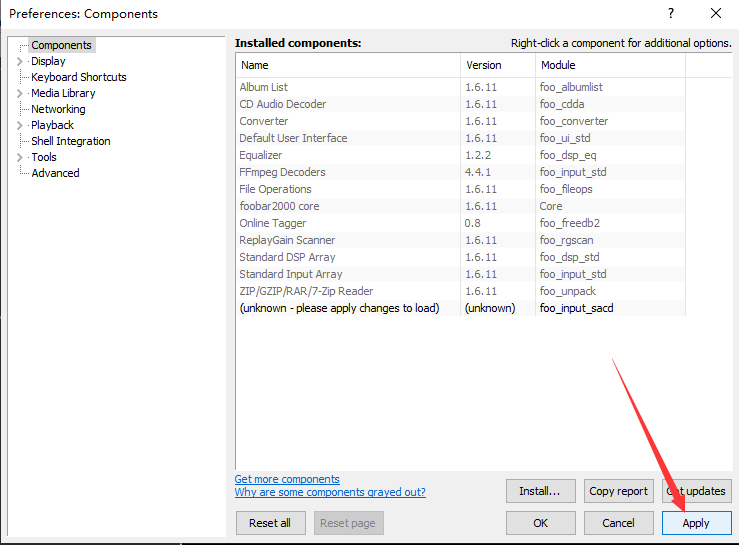Open the Networking preferences page
The width and height of the screenshot is (739, 545).
[58, 109]
